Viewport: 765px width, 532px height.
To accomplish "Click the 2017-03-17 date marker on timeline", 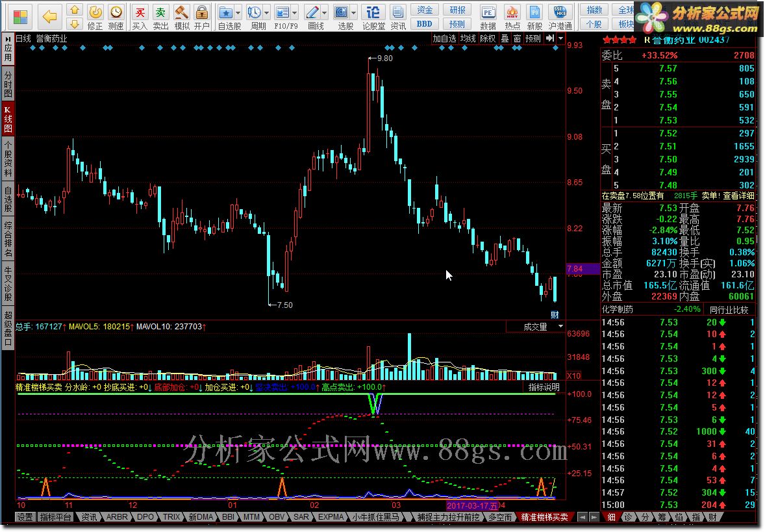I will (x=472, y=505).
